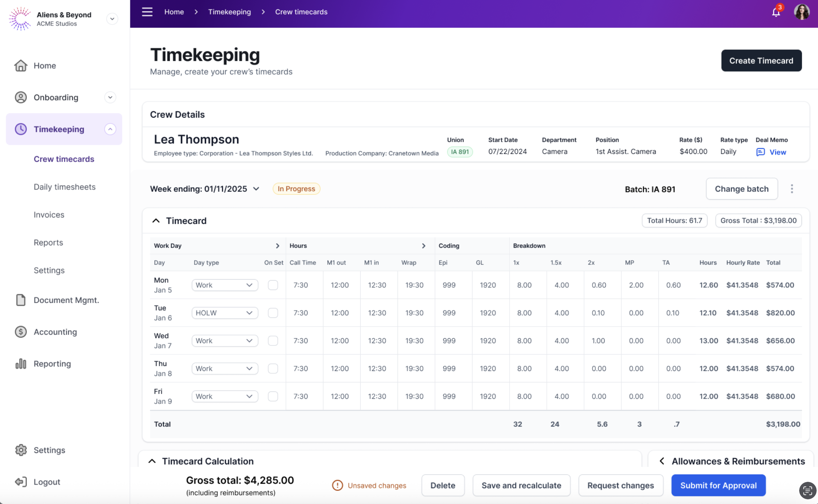Screen dimensions: 818x504
Task: Collapse the Timecard section chevron
Action: click(156, 221)
